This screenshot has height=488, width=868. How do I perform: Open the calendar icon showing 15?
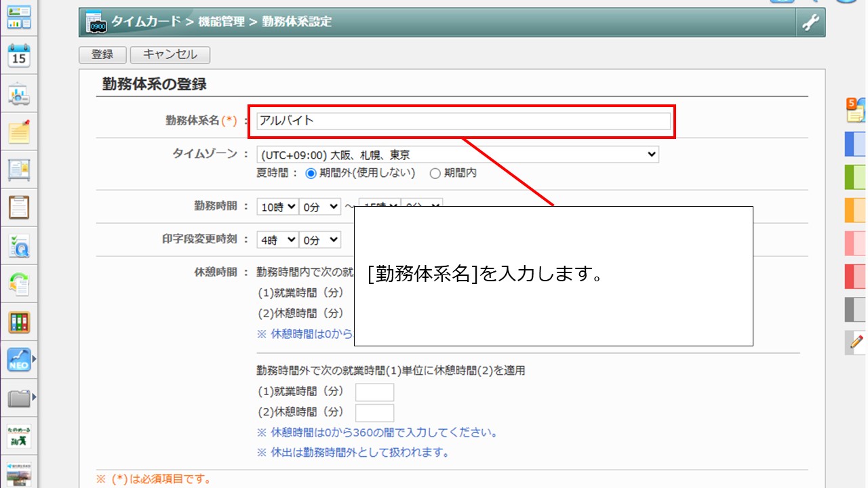coord(19,56)
